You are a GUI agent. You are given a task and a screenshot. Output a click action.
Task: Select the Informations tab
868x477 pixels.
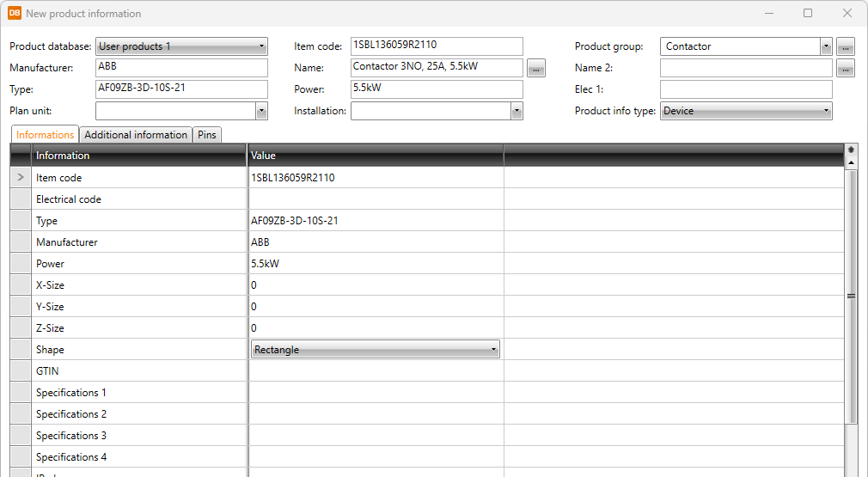point(46,135)
